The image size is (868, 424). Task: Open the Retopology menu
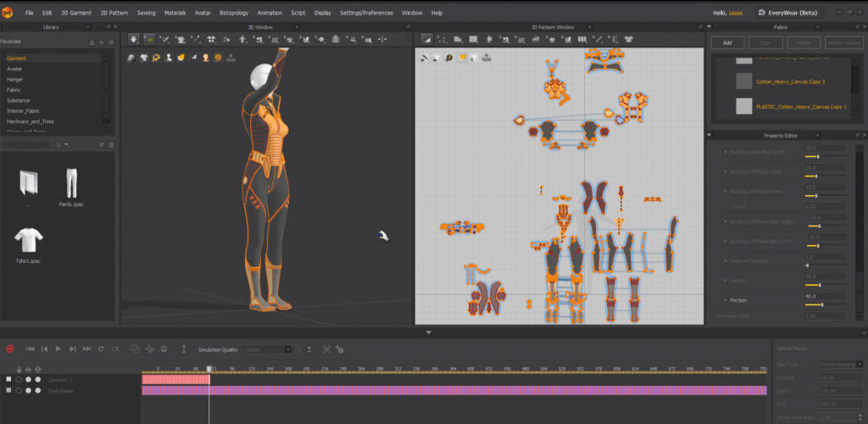(x=234, y=13)
